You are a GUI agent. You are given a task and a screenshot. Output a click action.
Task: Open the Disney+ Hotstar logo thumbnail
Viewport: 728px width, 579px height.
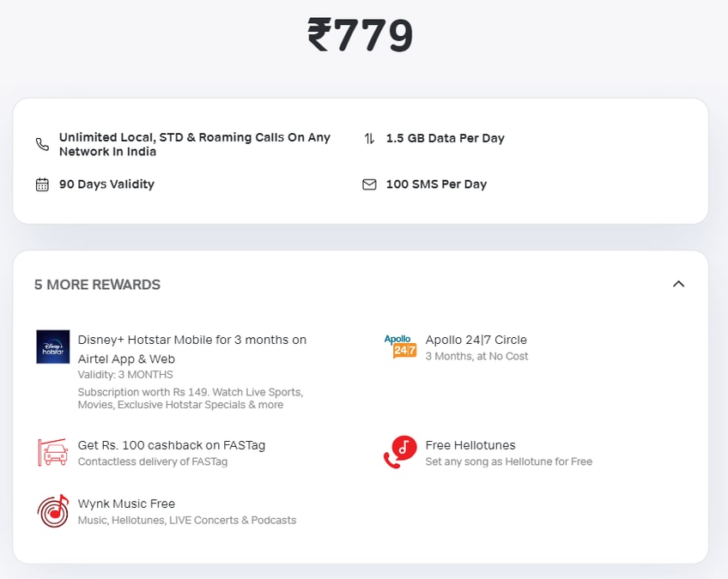[52, 347]
